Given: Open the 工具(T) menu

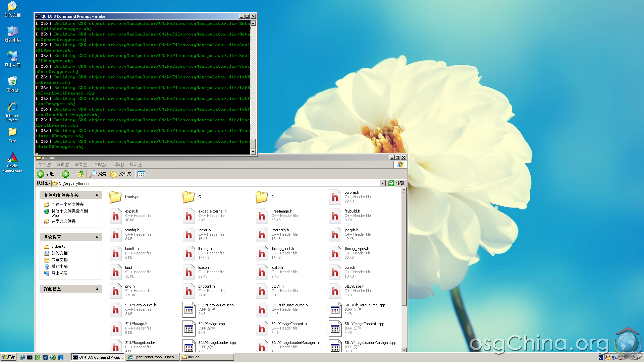Looking at the screenshot, I should (x=117, y=165).
